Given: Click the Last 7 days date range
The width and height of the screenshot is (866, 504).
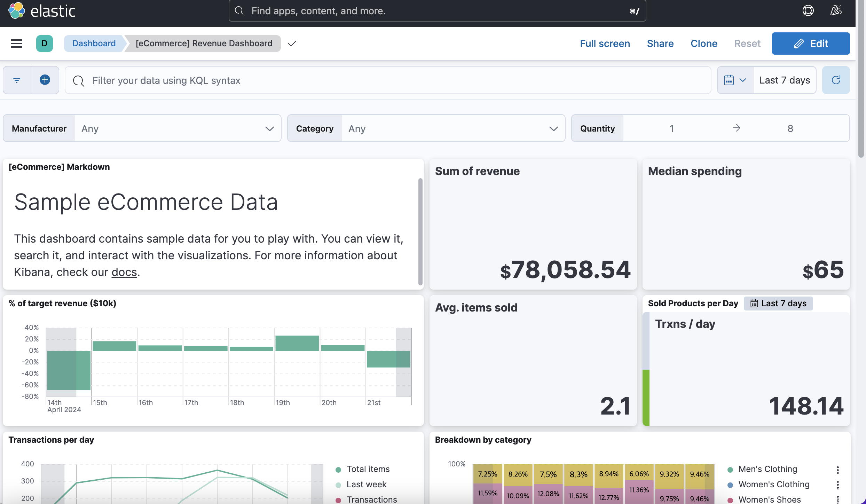Looking at the screenshot, I should tap(785, 80).
